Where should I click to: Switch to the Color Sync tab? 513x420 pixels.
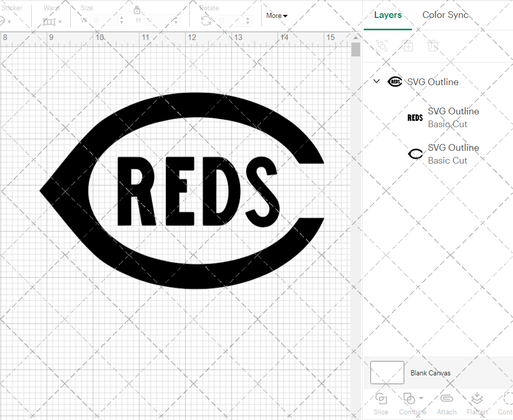[x=445, y=15]
